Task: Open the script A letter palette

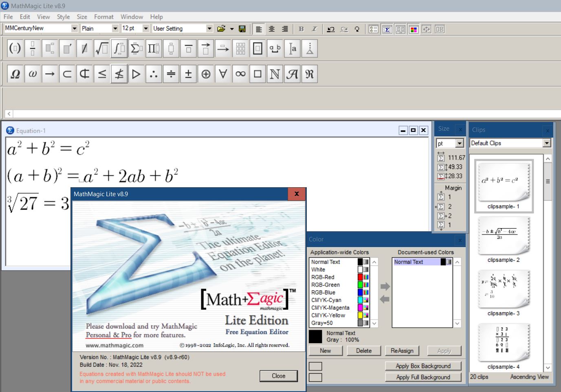Action: 292,74
